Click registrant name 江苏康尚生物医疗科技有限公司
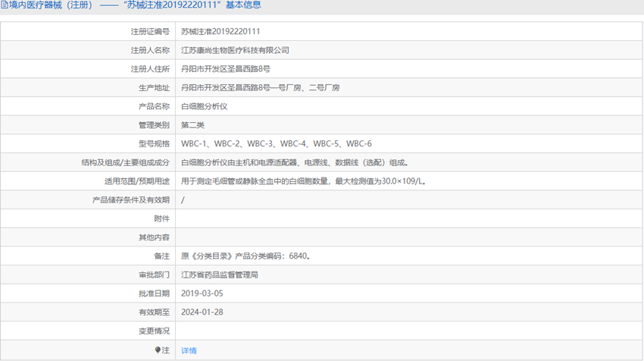 tap(235, 50)
